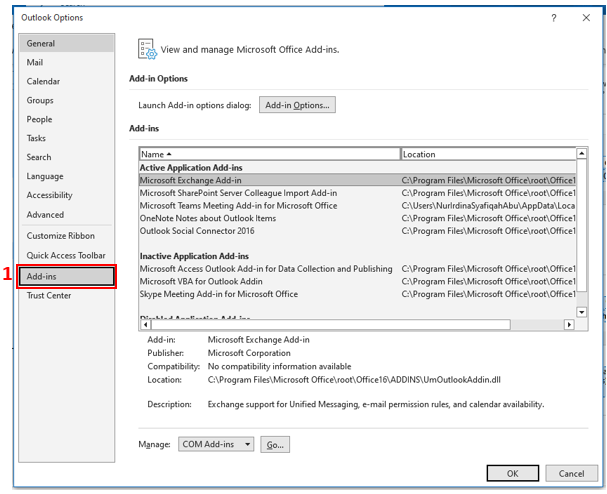Click the Inactive Application Add-ins heading

pos(194,256)
